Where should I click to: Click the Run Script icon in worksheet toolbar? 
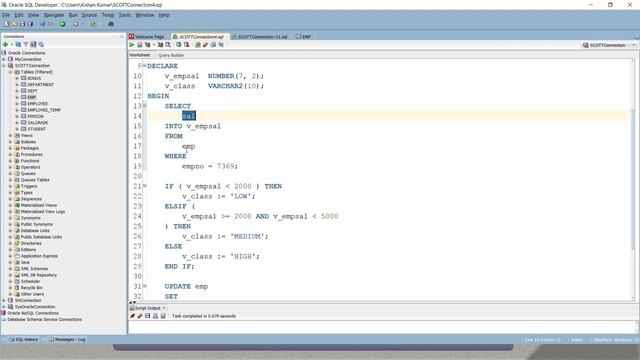click(140, 45)
